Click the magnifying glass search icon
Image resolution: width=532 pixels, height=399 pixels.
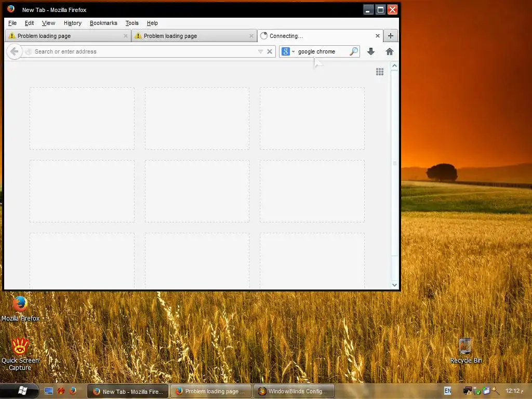[354, 51]
